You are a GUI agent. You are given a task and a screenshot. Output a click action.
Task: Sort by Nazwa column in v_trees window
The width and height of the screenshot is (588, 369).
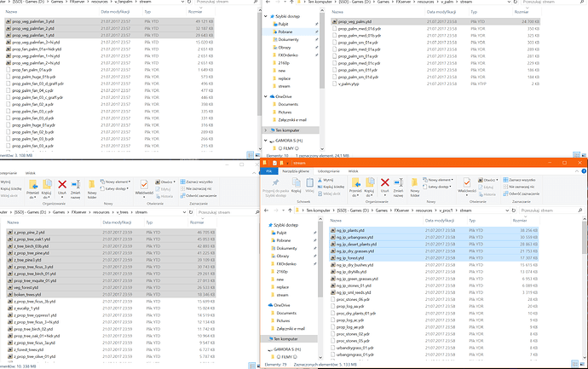13,222
